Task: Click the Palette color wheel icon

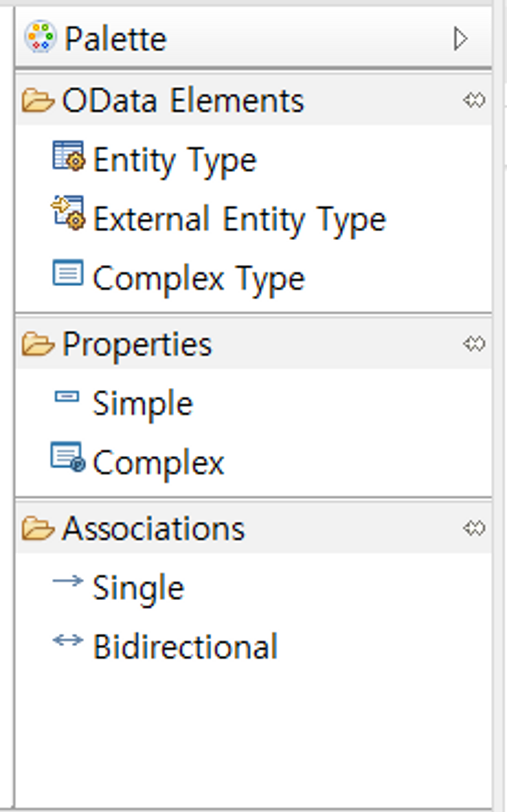Action: (x=40, y=36)
